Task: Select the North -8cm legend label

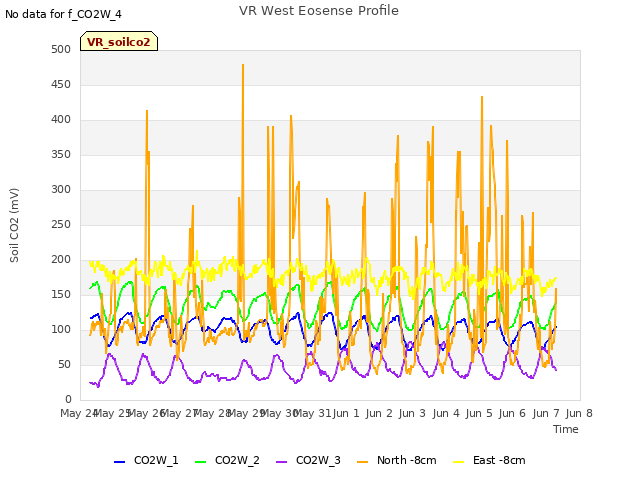Action: coord(407,460)
